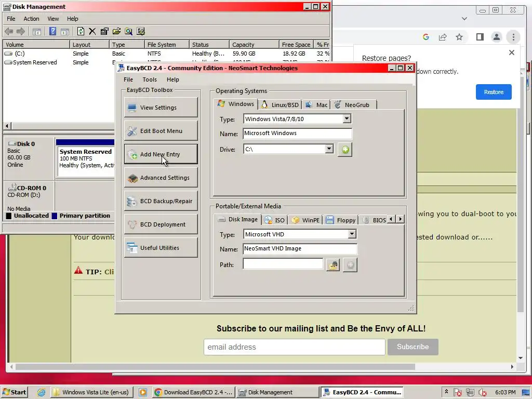
Task: Click the Subscribe button on the webpage
Action: [x=413, y=347]
